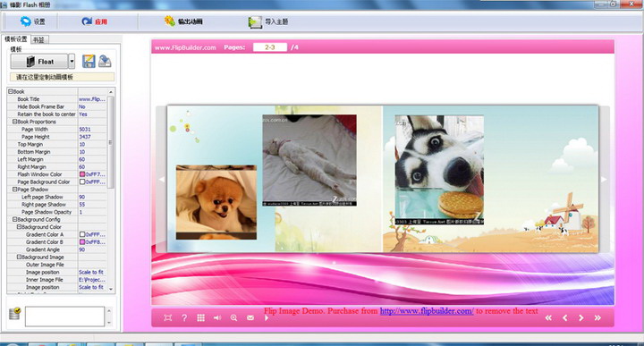This screenshot has height=346, width=644.
Task: Switch to the 模板设置 tab
Action: (15, 39)
